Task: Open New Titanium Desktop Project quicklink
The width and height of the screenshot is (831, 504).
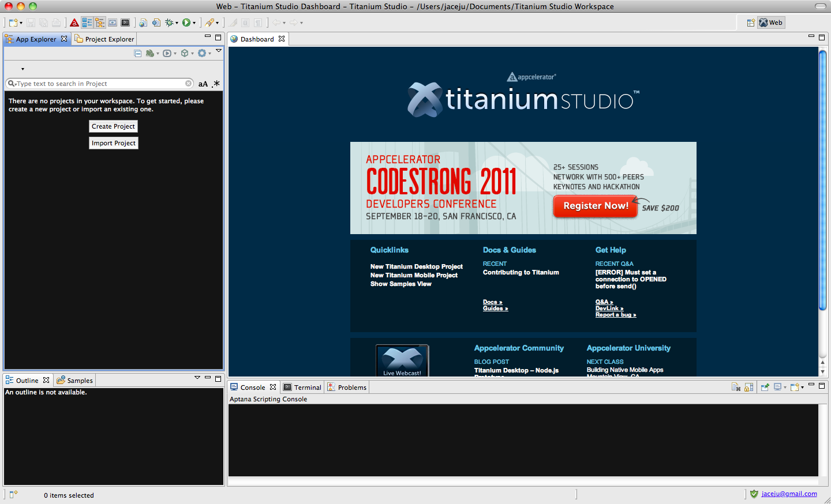Action: [x=417, y=266]
